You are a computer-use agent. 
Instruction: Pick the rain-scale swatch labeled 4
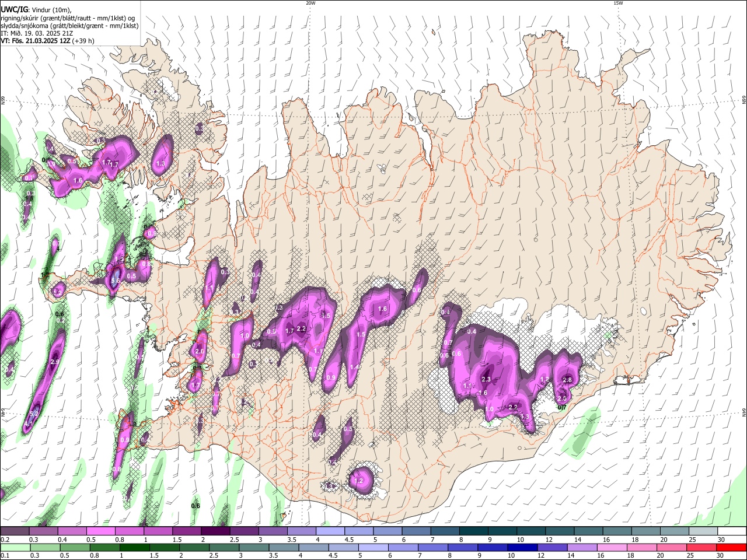[x=314, y=548]
